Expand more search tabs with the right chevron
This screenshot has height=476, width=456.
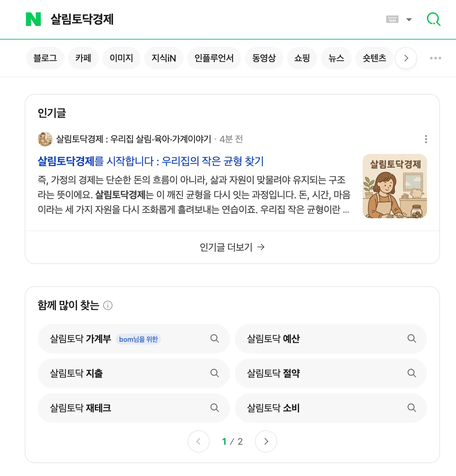pyautogui.click(x=406, y=58)
